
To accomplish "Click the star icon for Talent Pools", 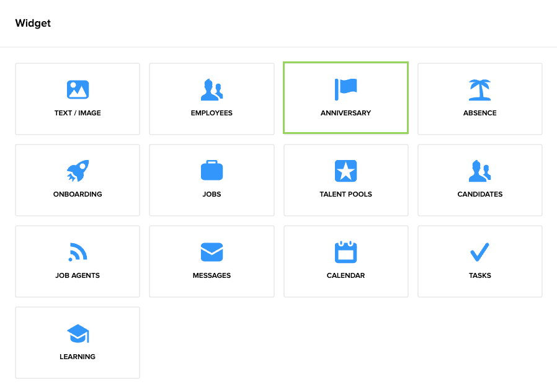I will 345,171.
